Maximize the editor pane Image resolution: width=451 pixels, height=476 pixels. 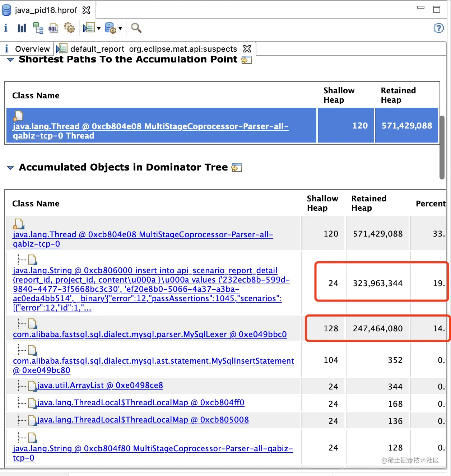click(437, 9)
